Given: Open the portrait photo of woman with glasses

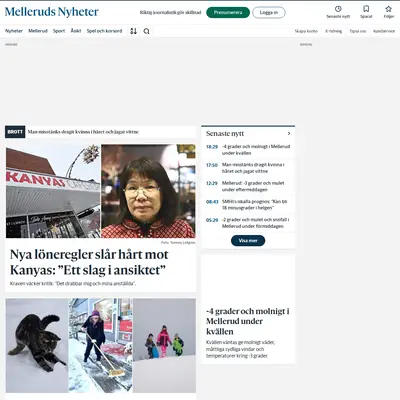Looking at the screenshot, I should [148, 191].
